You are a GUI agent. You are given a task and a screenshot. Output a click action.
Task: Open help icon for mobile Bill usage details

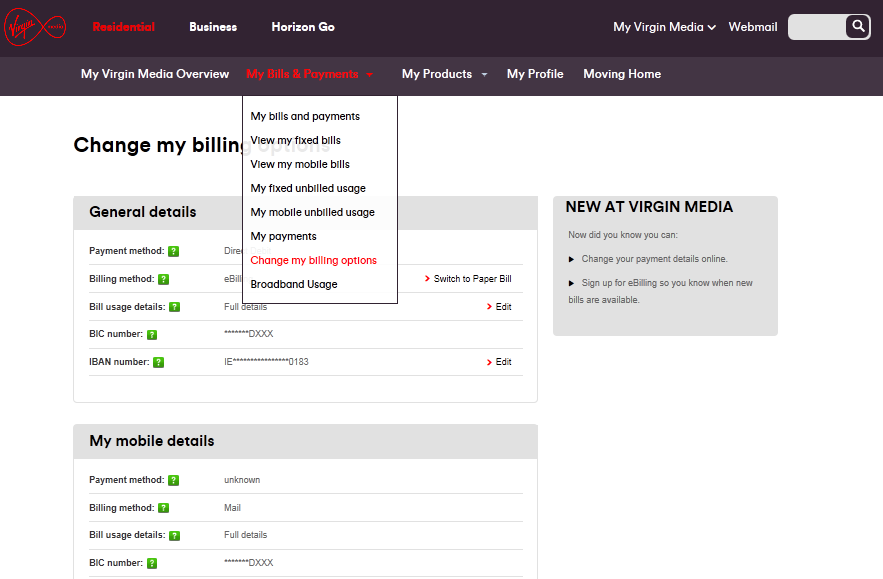(x=175, y=536)
